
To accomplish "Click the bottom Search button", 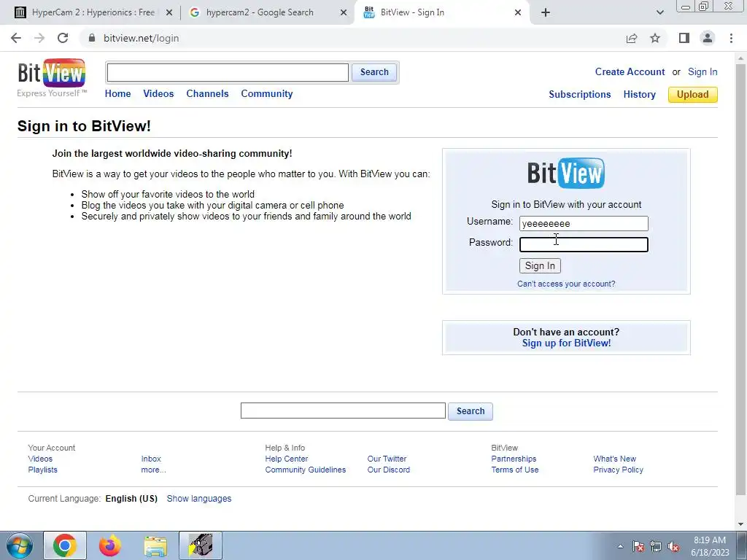I will point(471,411).
